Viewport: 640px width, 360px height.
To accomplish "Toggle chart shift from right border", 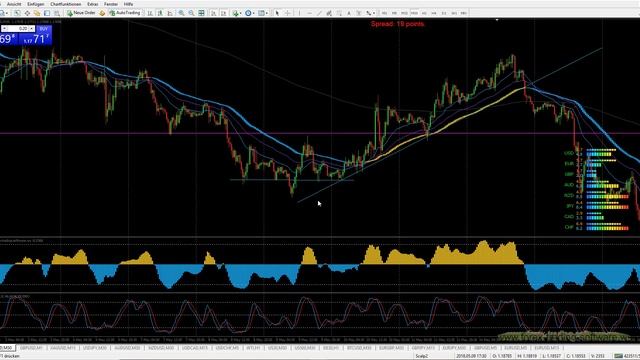I will [x=224, y=13].
